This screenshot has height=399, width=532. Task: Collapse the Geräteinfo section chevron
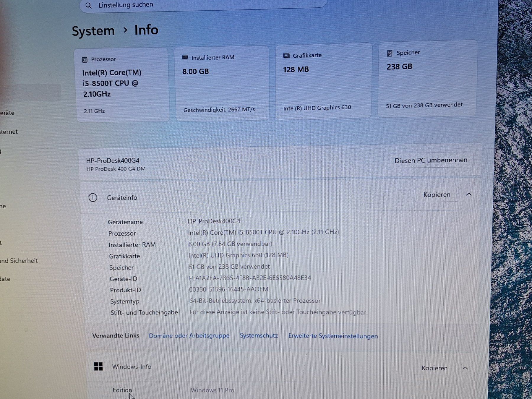click(x=469, y=194)
